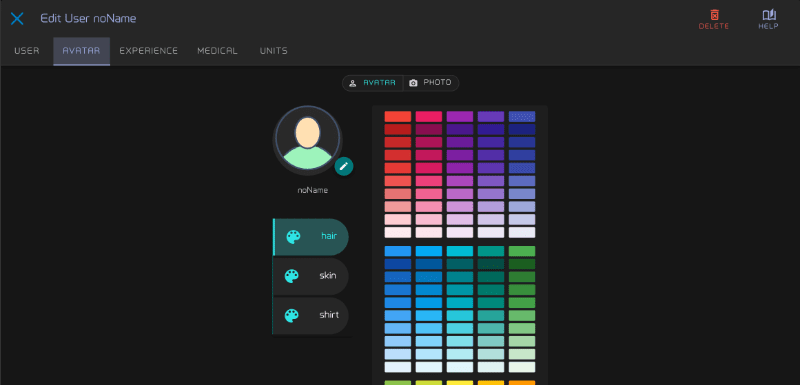The image size is (800, 385).
Task: Pick the darkest green swatch in second group
Action: point(522,264)
